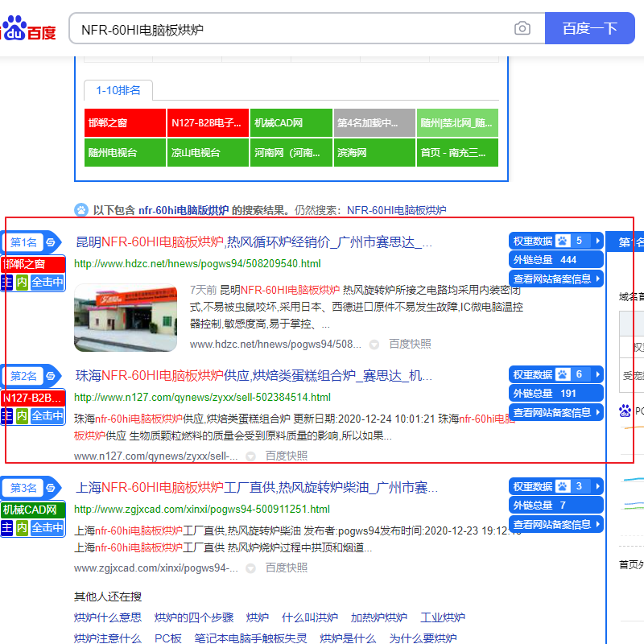Open 查看网站备案信息 for first result
The image size is (644, 644).
pyautogui.click(x=555, y=279)
